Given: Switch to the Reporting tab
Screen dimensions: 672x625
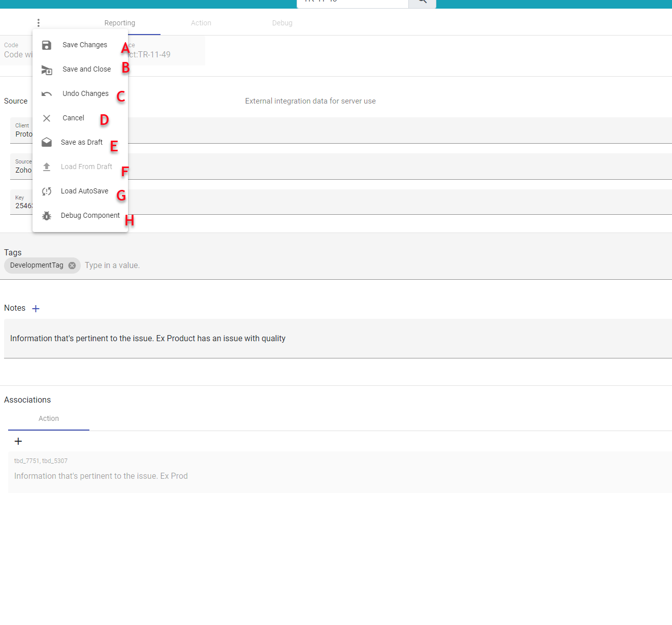Looking at the screenshot, I should pyautogui.click(x=120, y=23).
